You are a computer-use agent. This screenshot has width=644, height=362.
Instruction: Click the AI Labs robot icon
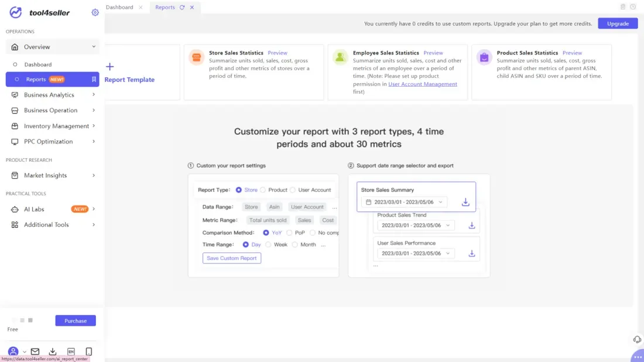(x=15, y=209)
